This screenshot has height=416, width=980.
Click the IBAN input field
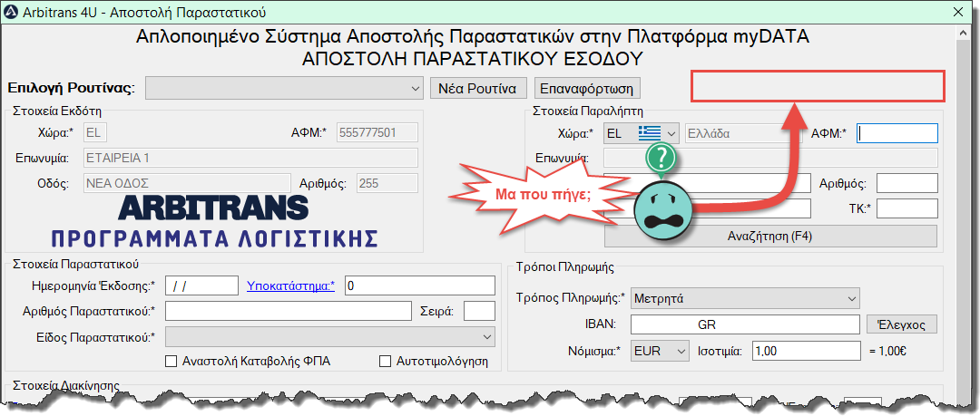(746, 324)
